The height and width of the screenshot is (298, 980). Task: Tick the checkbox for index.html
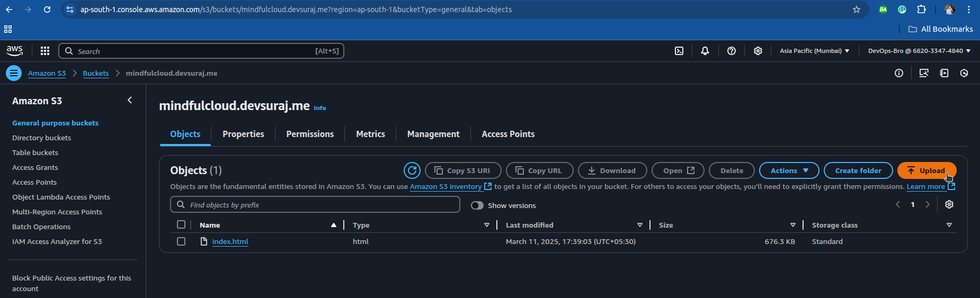click(x=181, y=241)
